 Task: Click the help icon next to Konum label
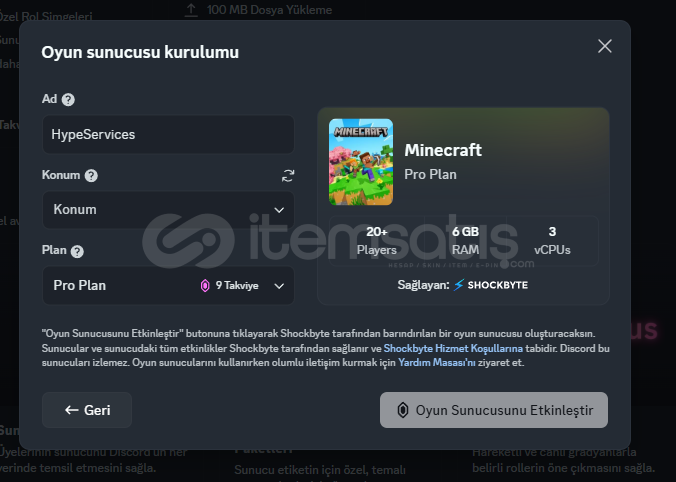point(91,175)
